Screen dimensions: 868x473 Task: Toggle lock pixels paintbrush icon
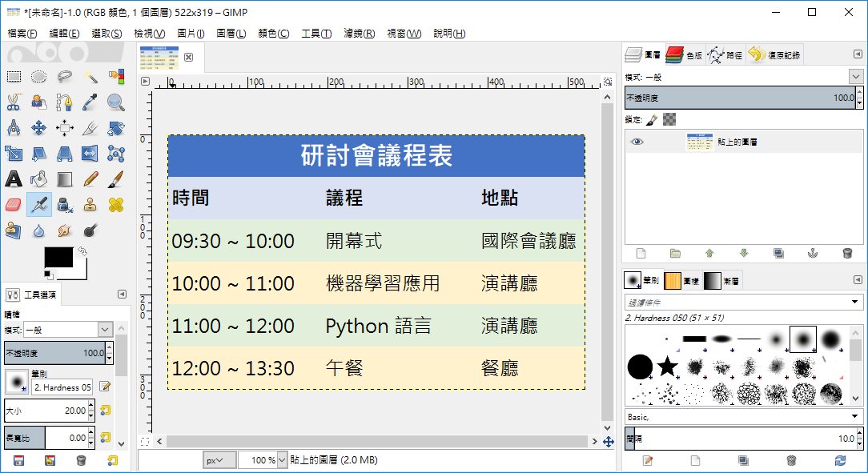click(x=652, y=119)
